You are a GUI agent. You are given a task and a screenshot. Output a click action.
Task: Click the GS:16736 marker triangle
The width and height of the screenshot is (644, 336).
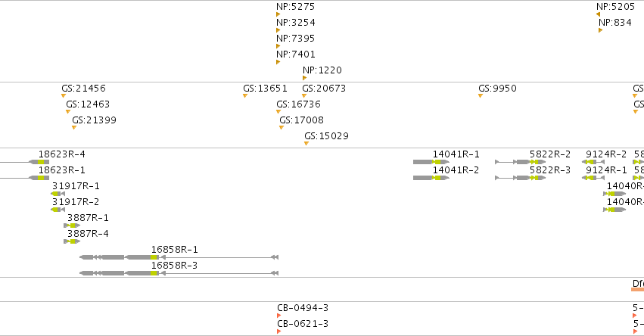point(278,112)
